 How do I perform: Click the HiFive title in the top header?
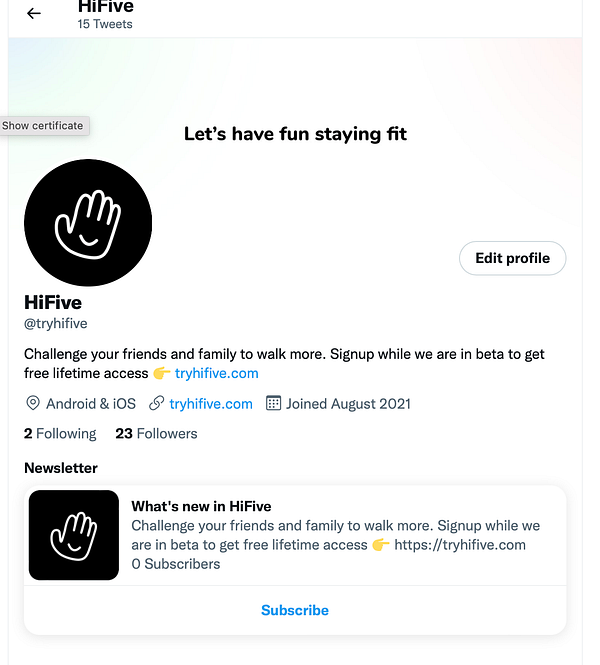pyautogui.click(x=106, y=6)
